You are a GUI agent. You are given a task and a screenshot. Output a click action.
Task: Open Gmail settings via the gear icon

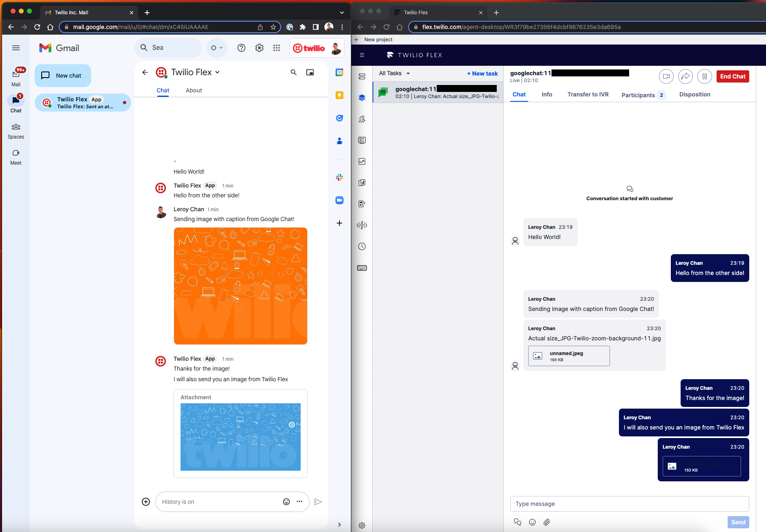pos(259,48)
